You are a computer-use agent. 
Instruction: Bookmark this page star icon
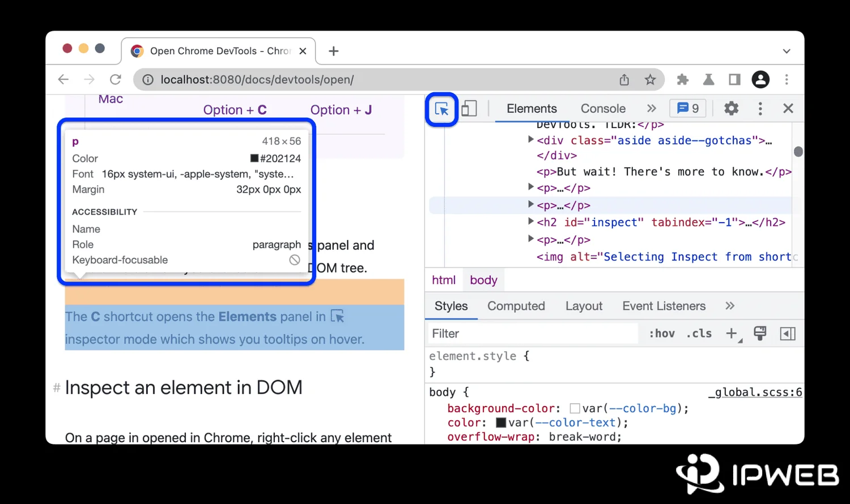[650, 80]
